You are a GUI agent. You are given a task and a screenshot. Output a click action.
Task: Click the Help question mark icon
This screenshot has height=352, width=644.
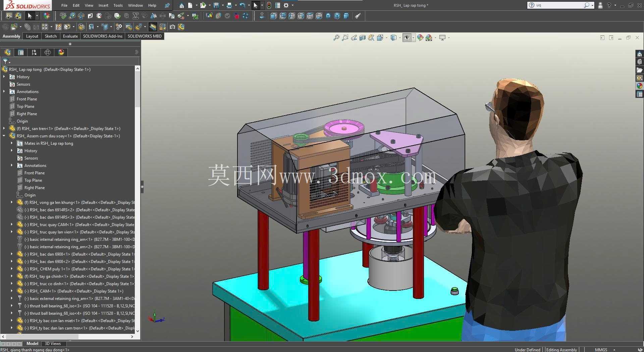coord(609,5)
